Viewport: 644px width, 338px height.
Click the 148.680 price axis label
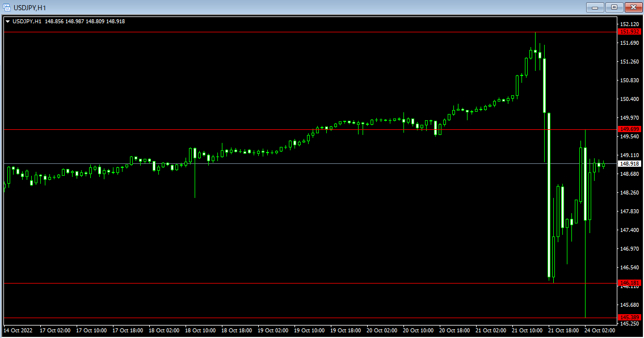click(629, 174)
